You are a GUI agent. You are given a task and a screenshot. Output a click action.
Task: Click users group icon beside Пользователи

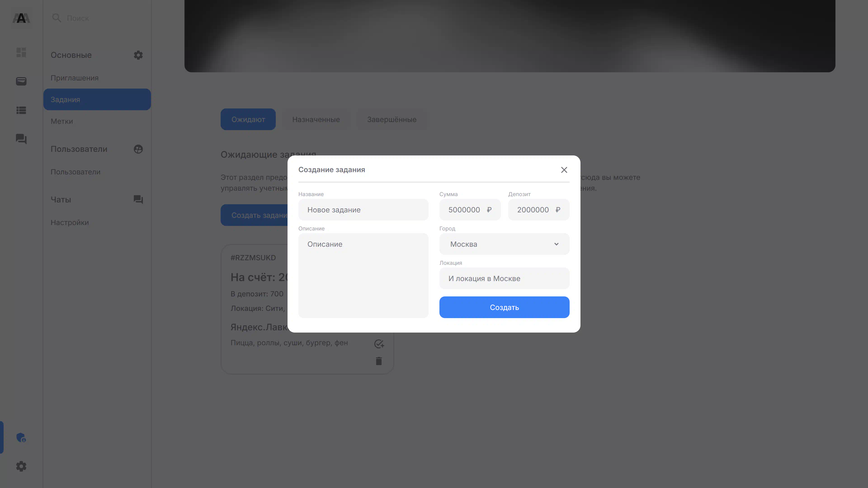[138, 149]
